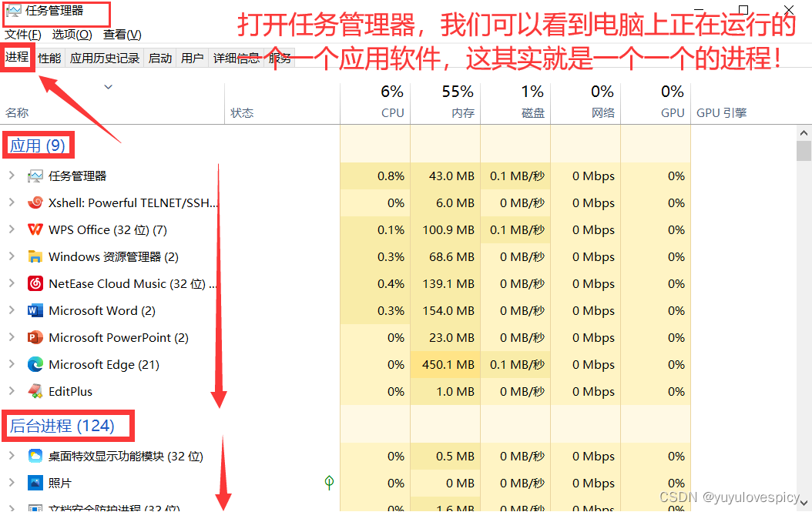Switch to the 启动 tab

click(x=160, y=59)
